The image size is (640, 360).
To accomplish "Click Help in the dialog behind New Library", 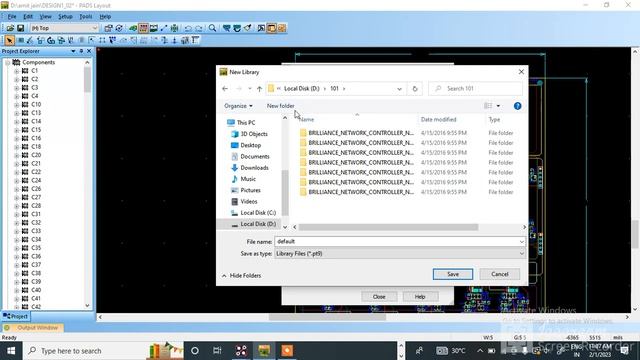I will click(x=420, y=297).
